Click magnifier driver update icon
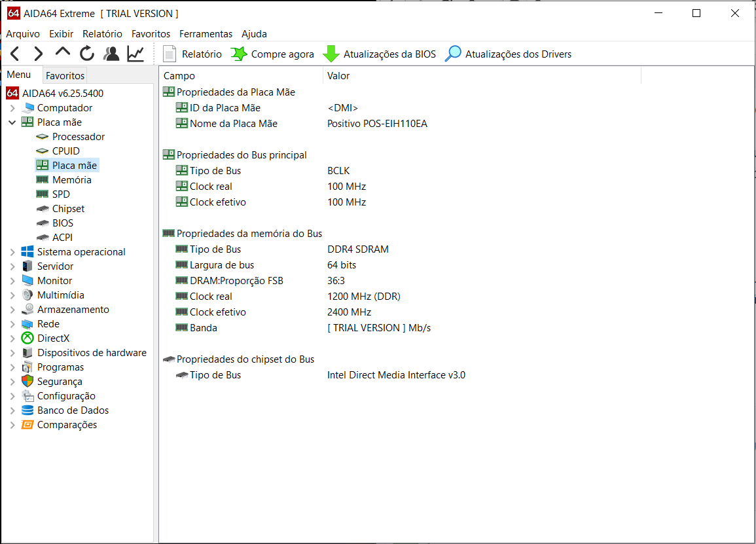756x544 pixels. [453, 54]
